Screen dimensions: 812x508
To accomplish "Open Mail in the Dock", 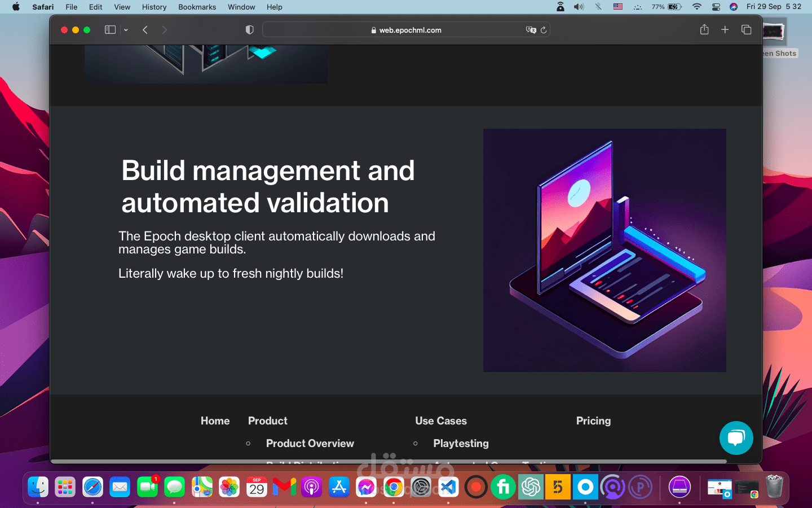I will [x=120, y=487].
